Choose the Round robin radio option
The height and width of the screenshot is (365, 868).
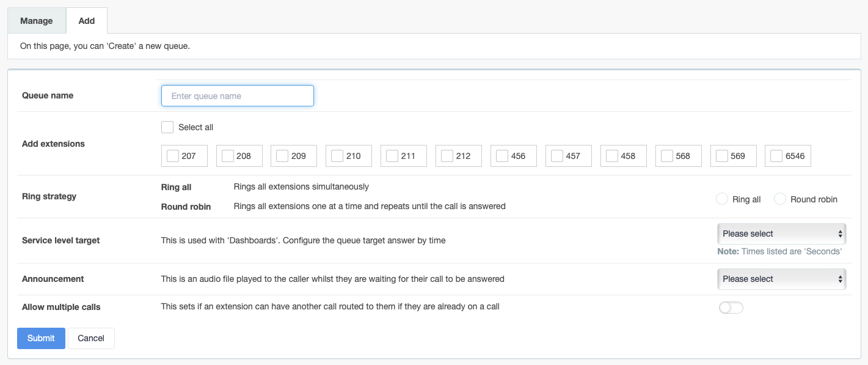tap(780, 199)
